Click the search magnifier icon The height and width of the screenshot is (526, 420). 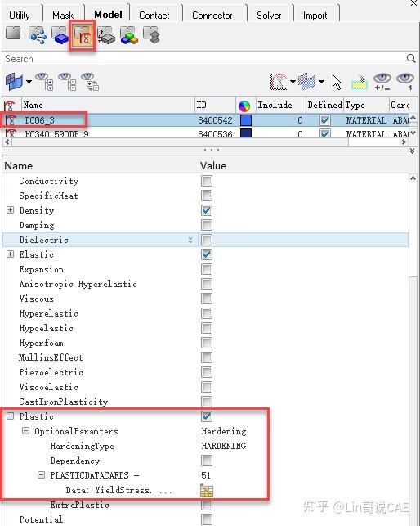[x=411, y=58]
